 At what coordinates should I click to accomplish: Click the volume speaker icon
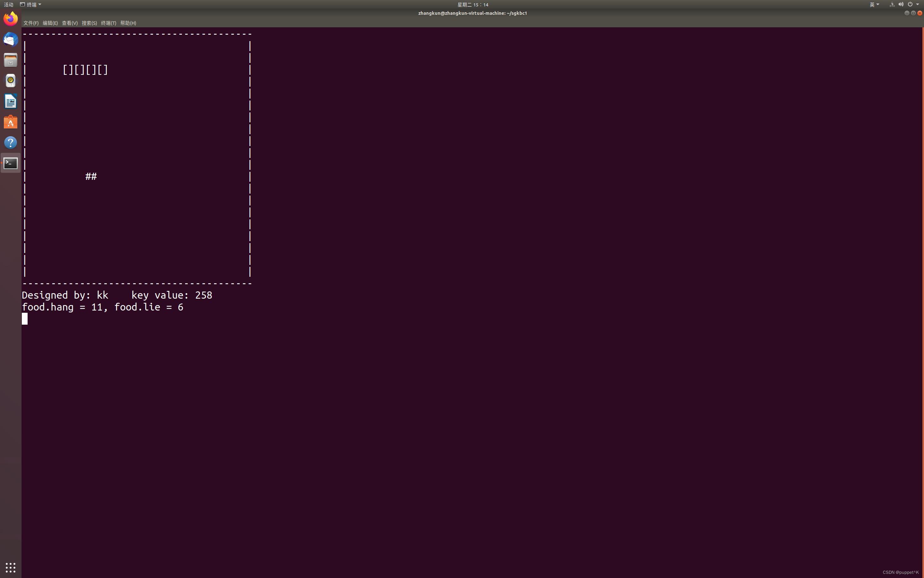point(901,4)
